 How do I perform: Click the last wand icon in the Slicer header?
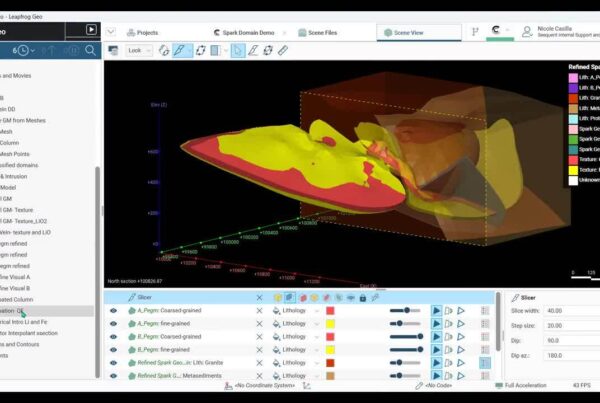pos(375,297)
